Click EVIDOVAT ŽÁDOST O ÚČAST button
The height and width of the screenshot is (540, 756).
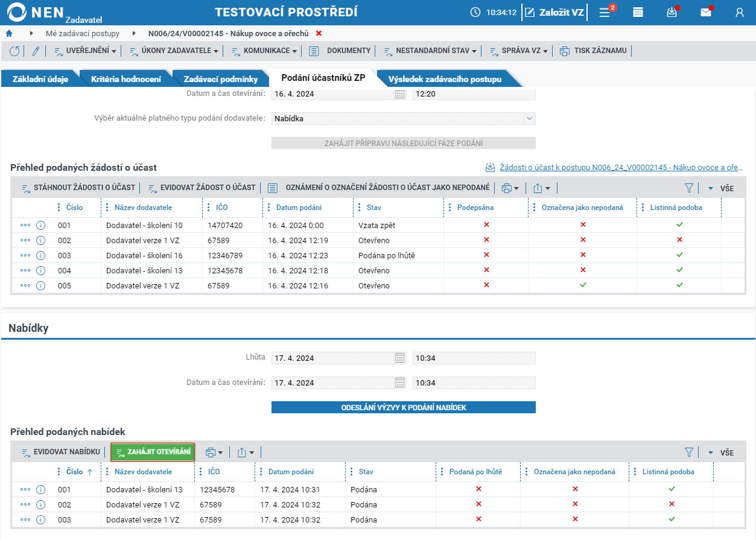click(202, 188)
